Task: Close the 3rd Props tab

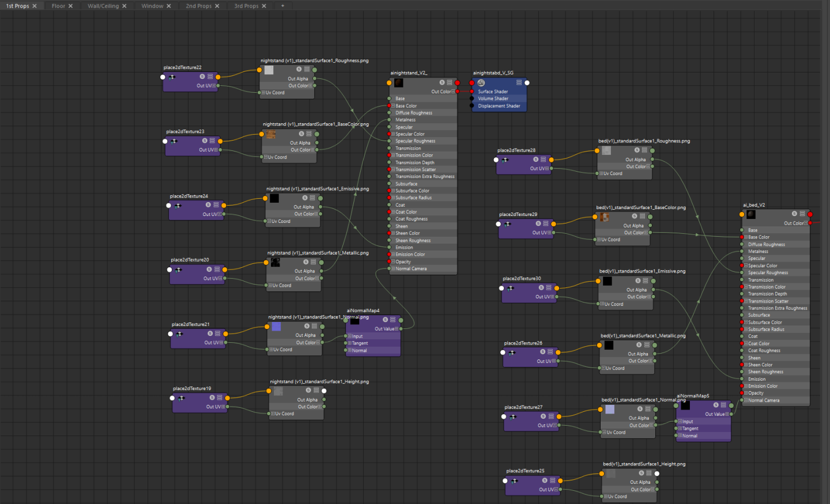Action: [264, 6]
